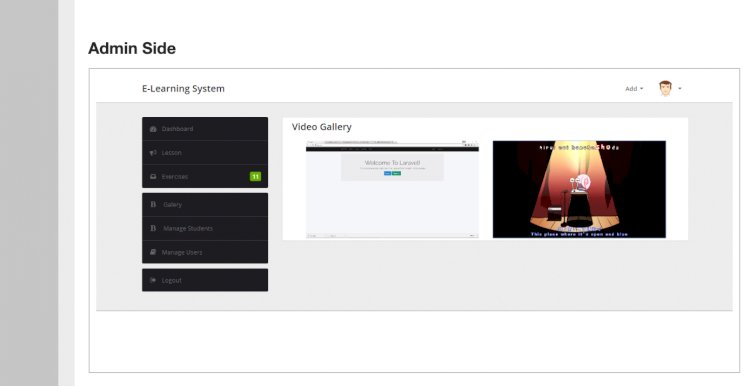The height and width of the screenshot is (386, 750).
Task: Click the Logout arrow icon
Action: tap(153, 280)
